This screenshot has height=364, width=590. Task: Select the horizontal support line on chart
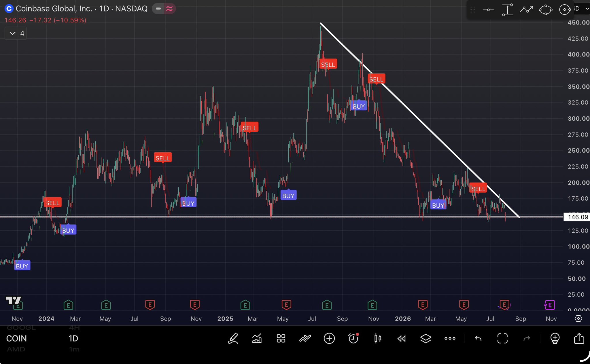(281, 217)
